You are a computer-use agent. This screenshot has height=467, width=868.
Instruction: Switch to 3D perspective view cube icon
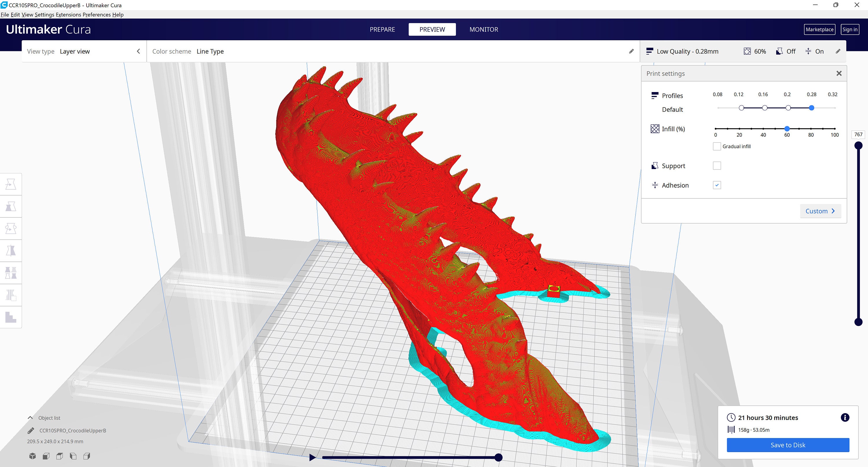32,456
